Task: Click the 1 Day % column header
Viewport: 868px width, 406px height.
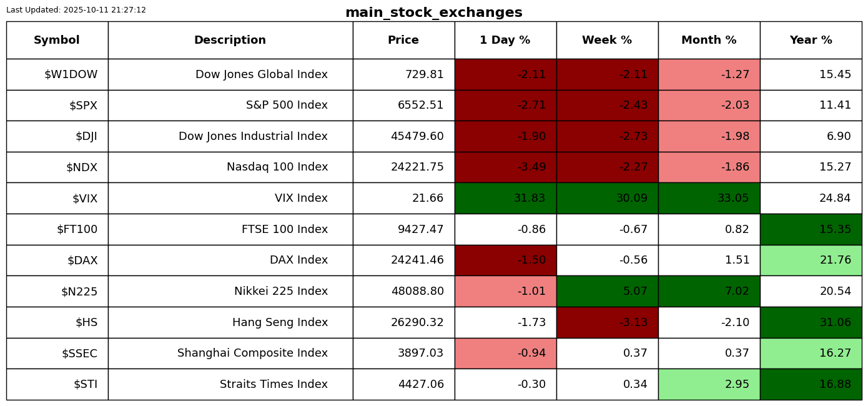Action: [505, 41]
